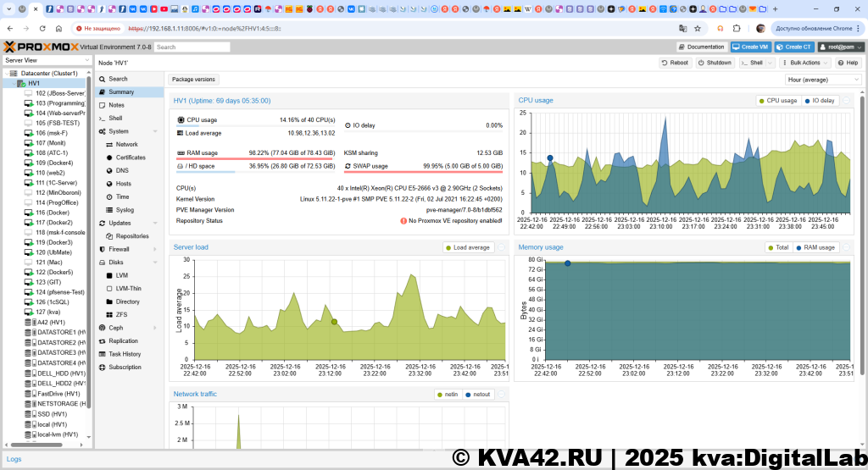Open the Notes panel icon
The height and width of the screenshot is (470, 868).
[102, 105]
